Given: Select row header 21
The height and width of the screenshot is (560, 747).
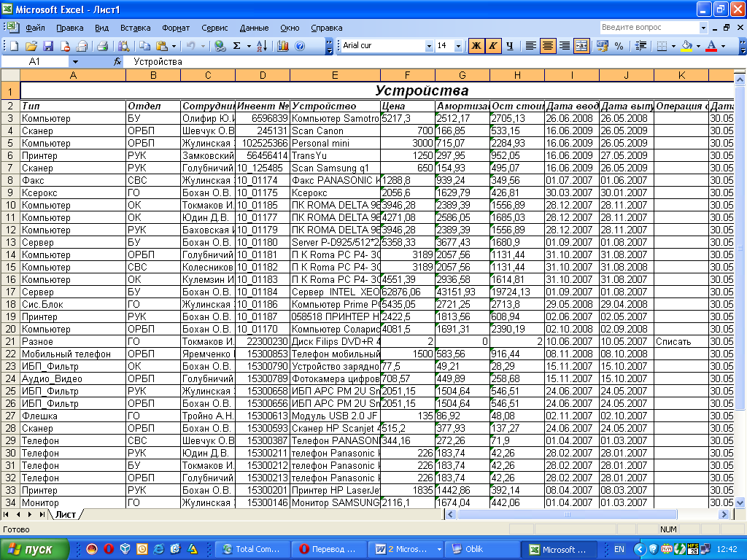Looking at the screenshot, I should click(10, 341).
